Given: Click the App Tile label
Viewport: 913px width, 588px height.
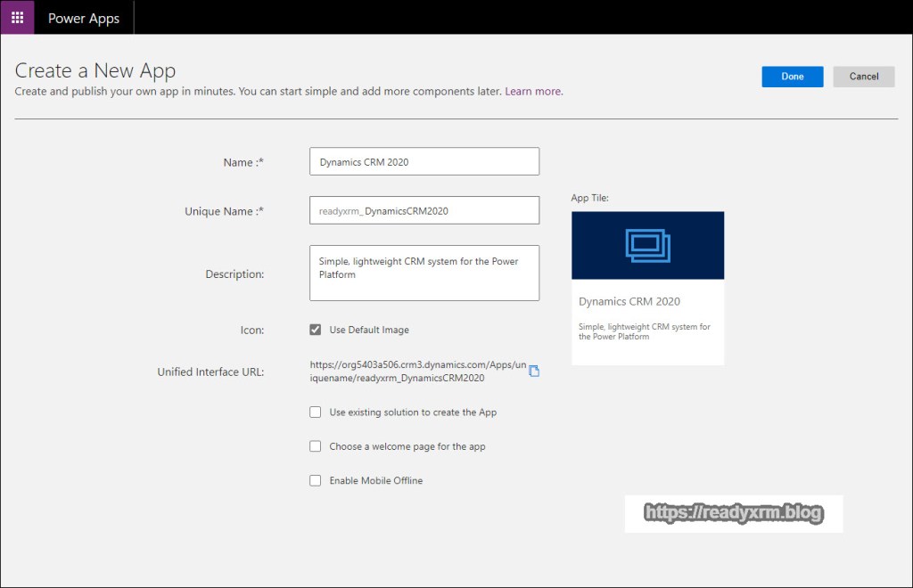Looking at the screenshot, I should tap(589, 198).
